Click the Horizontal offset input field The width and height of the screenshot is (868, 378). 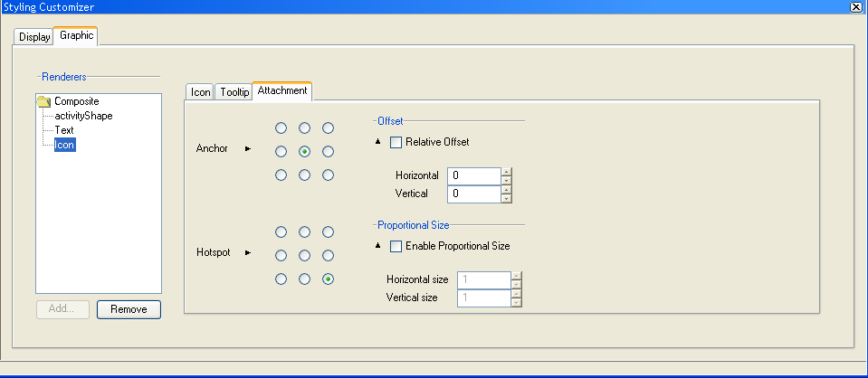pos(473,175)
